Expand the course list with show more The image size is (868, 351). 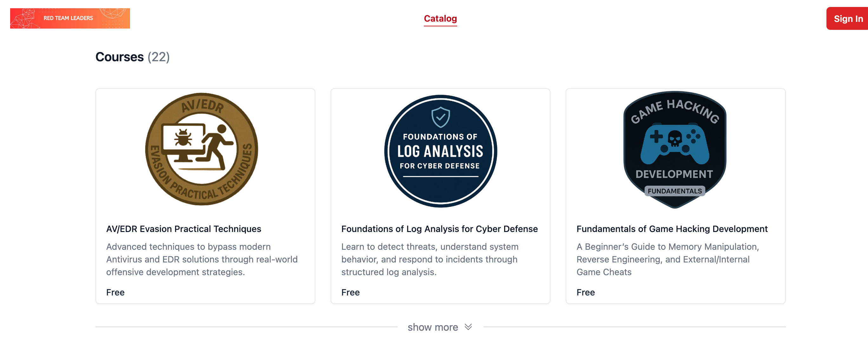pos(433,327)
